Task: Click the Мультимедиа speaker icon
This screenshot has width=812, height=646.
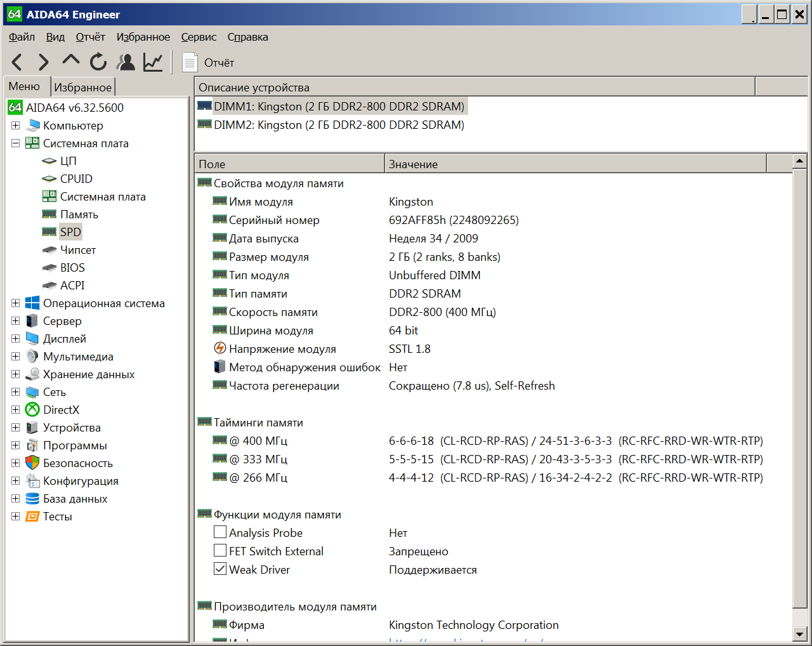Action: point(32,357)
